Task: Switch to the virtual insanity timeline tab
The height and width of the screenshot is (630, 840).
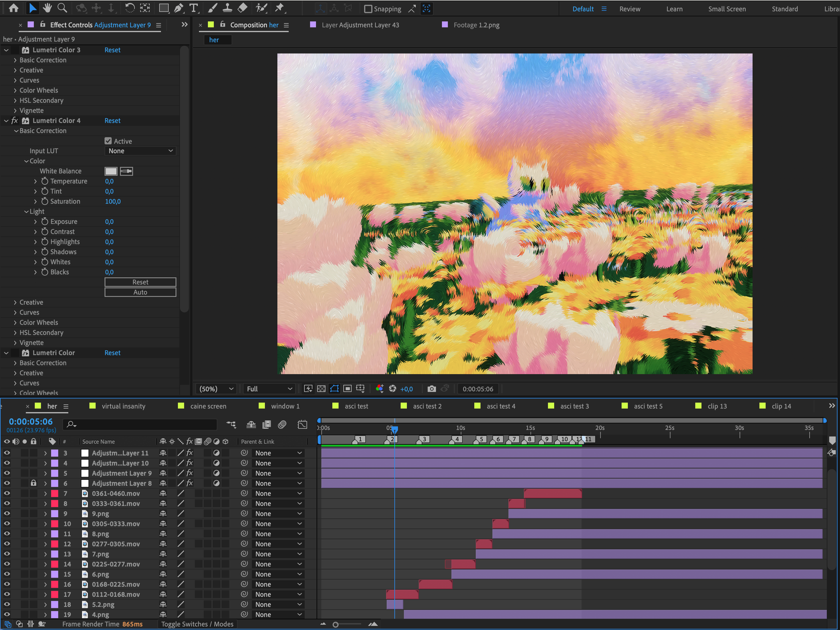Action: [x=123, y=406]
